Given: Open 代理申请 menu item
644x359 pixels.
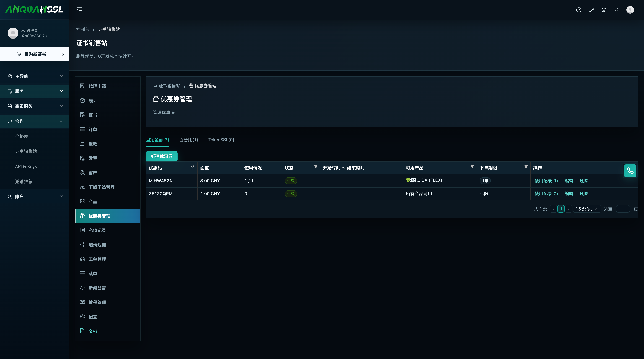Looking at the screenshot, I should (x=107, y=86).
